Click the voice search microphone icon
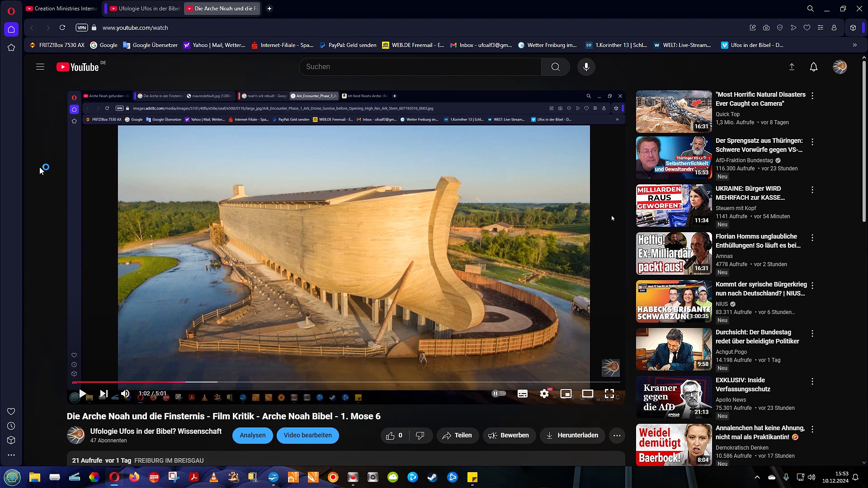Image resolution: width=868 pixels, height=488 pixels. (586, 67)
